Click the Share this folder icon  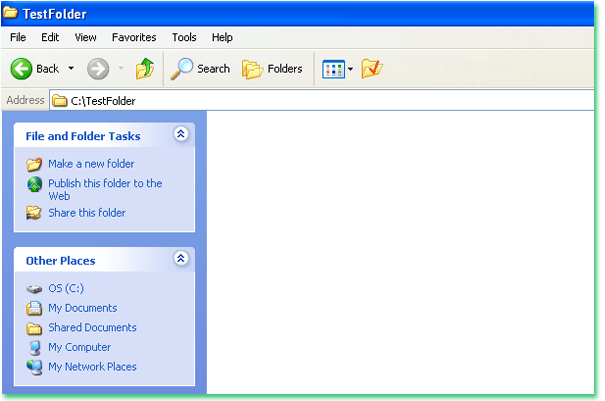pyautogui.click(x=34, y=213)
